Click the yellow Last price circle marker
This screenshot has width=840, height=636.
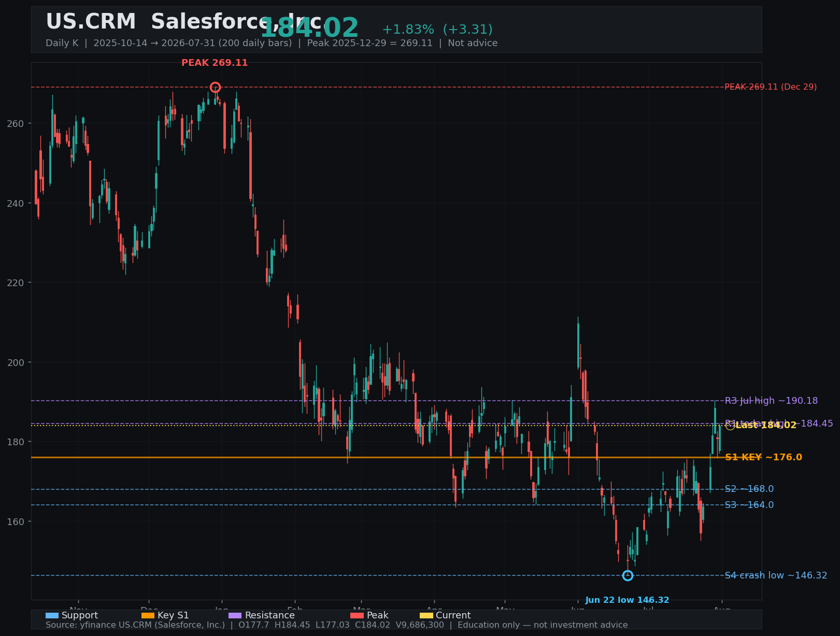pos(730,426)
